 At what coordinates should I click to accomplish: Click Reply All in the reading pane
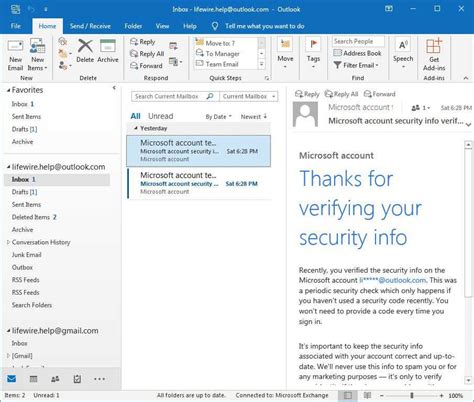[x=342, y=94]
